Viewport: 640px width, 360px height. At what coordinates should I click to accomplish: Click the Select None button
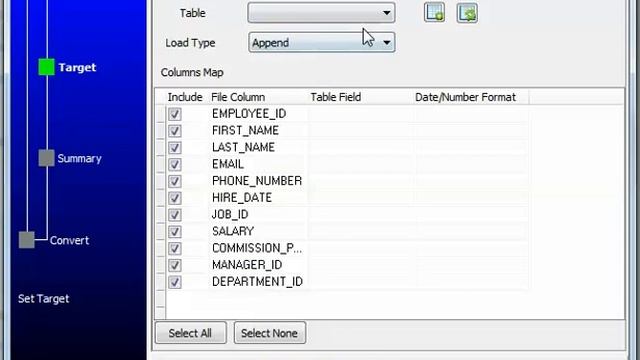(x=269, y=333)
